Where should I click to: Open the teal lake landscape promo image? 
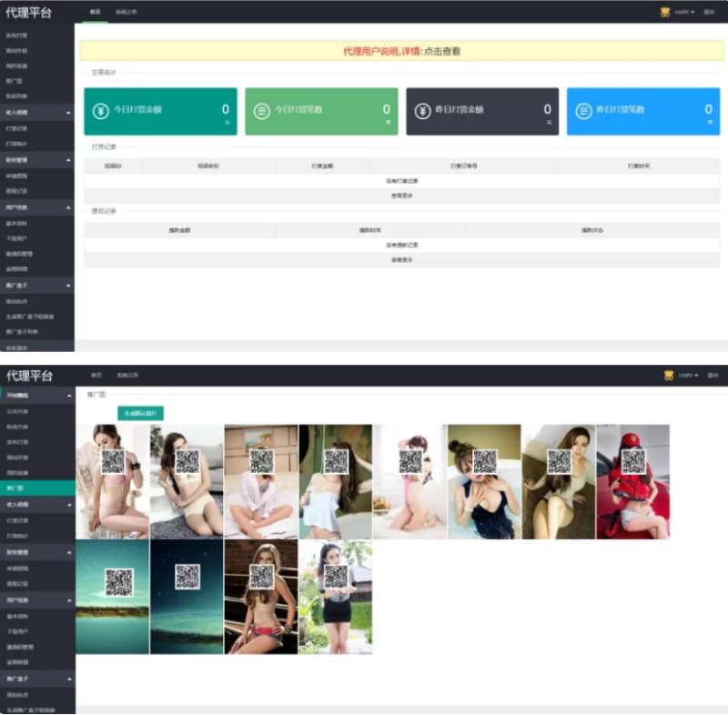(x=112, y=597)
